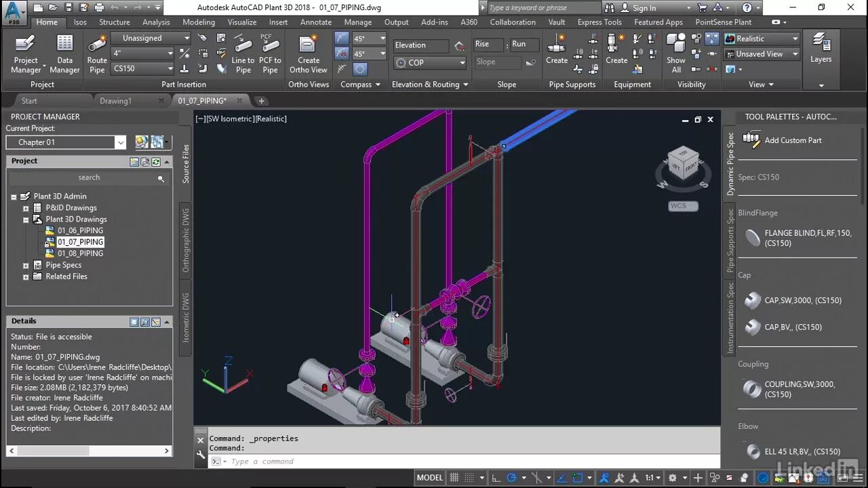Toggle the MODEL space button

429,478
